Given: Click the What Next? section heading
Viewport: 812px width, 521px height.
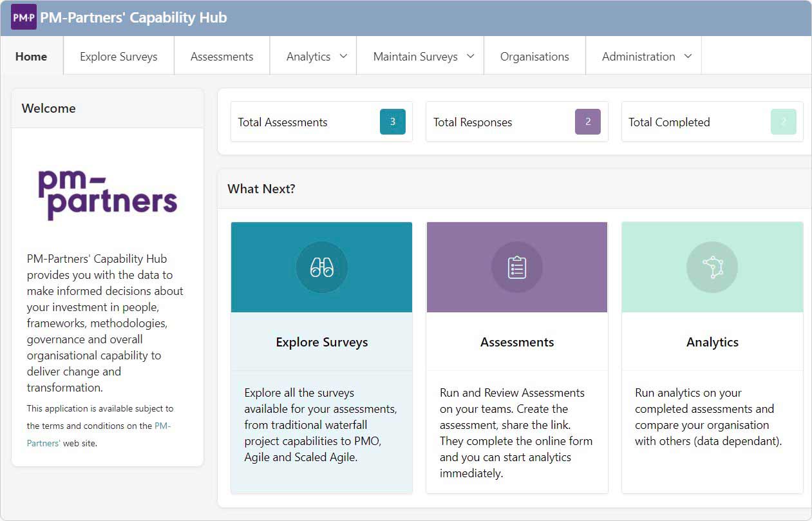Looking at the screenshot, I should pyautogui.click(x=261, y=189).
